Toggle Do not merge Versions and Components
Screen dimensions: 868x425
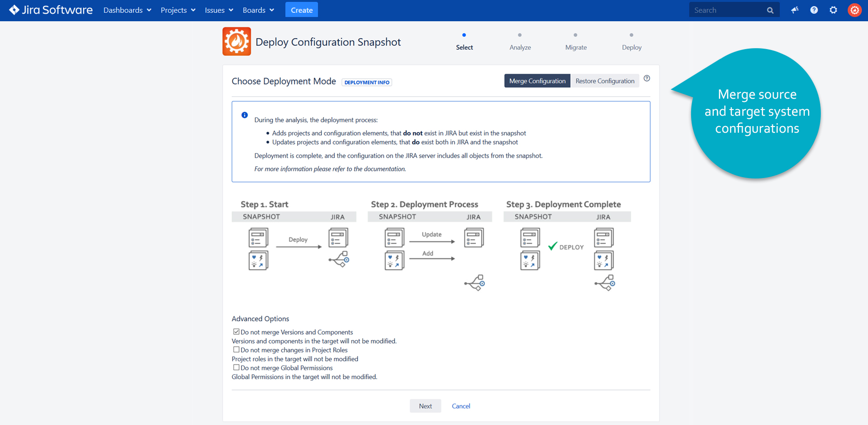tap(236, 332)
